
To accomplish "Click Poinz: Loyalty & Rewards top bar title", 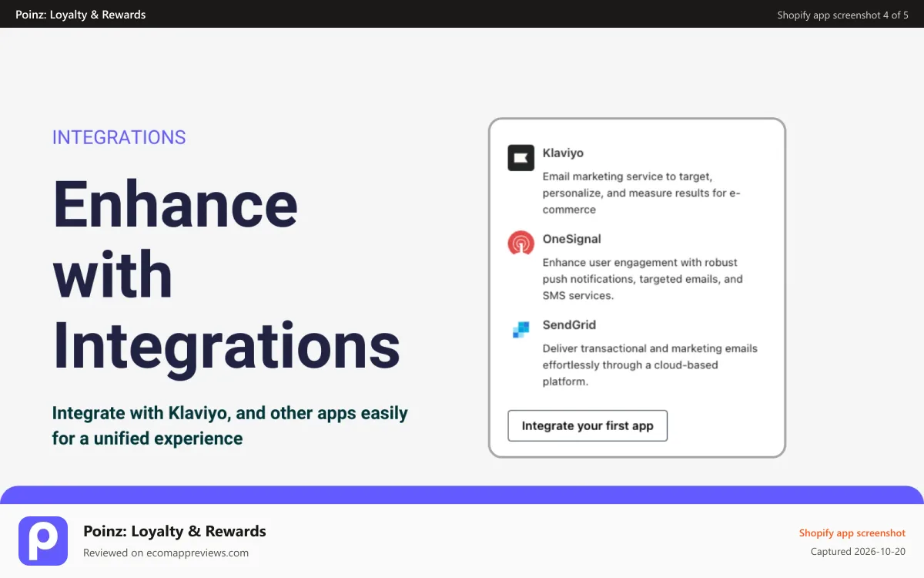I will 80,15.
